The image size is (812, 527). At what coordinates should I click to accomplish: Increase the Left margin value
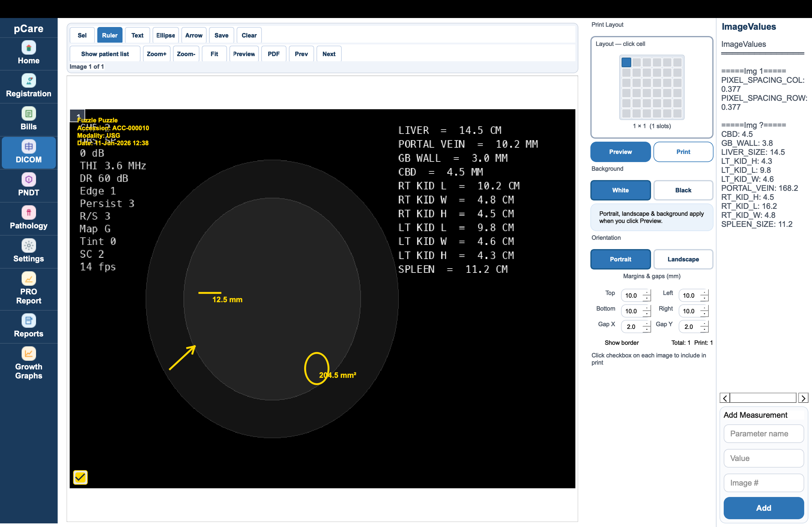[x=704, y=293]
